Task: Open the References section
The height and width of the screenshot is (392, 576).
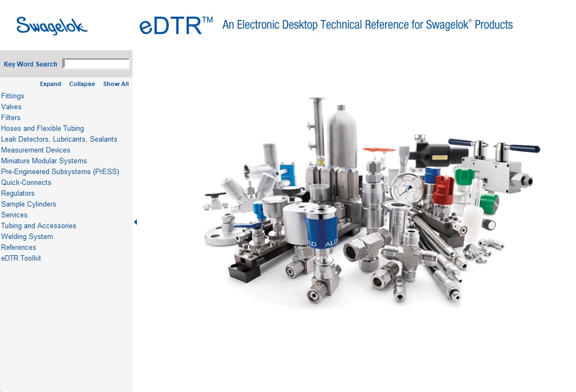Action: click(x=18, y=247)
